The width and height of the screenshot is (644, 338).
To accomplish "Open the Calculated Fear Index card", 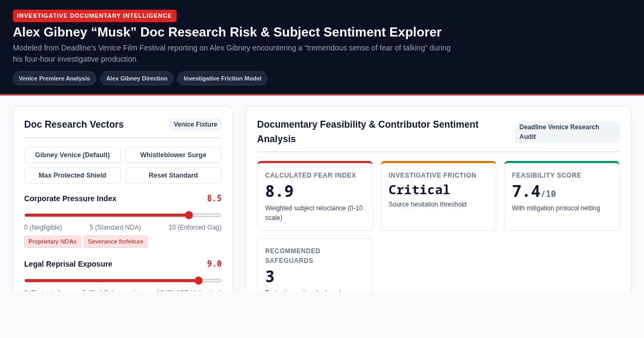I will click(315, 196).
